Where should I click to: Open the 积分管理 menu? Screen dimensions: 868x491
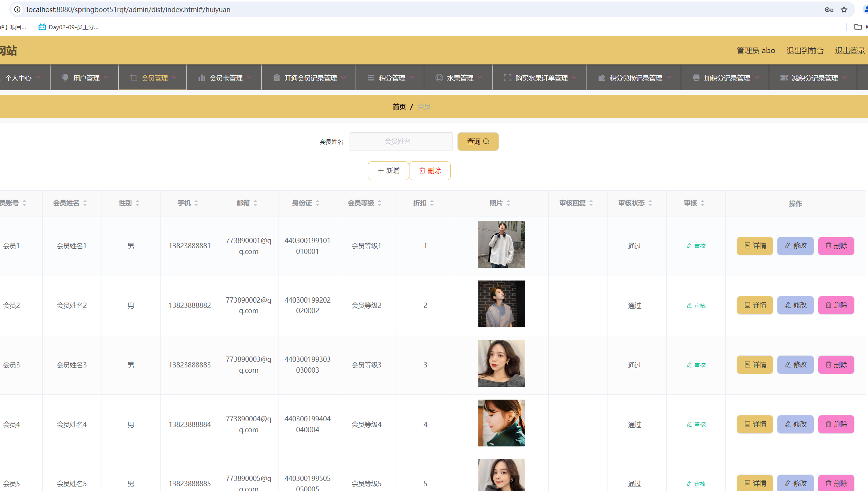390,78
